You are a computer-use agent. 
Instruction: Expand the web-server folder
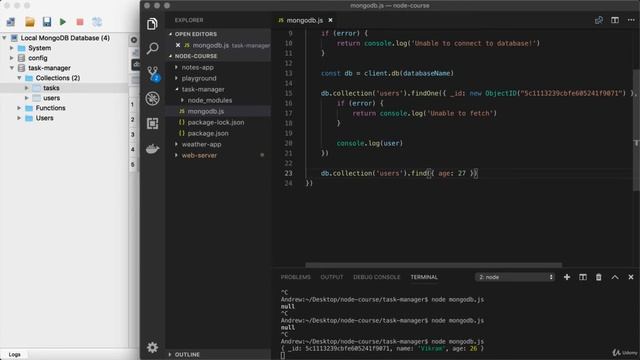199,156
